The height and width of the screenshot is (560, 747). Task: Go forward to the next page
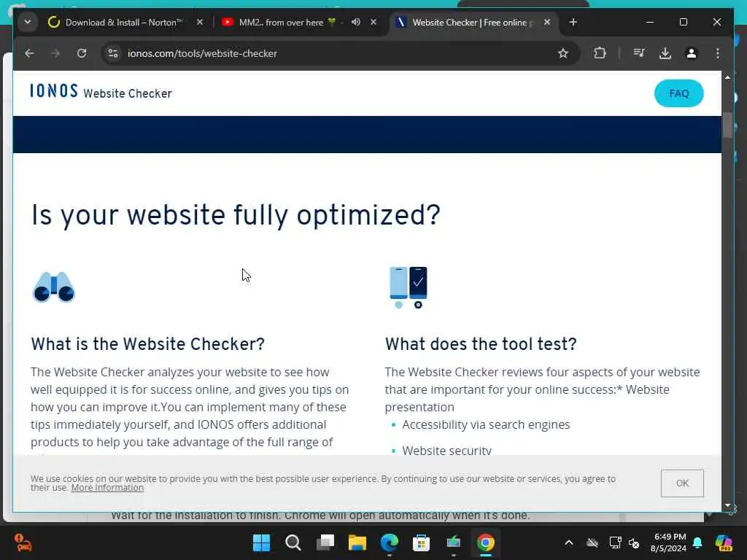tap(55, 53)
